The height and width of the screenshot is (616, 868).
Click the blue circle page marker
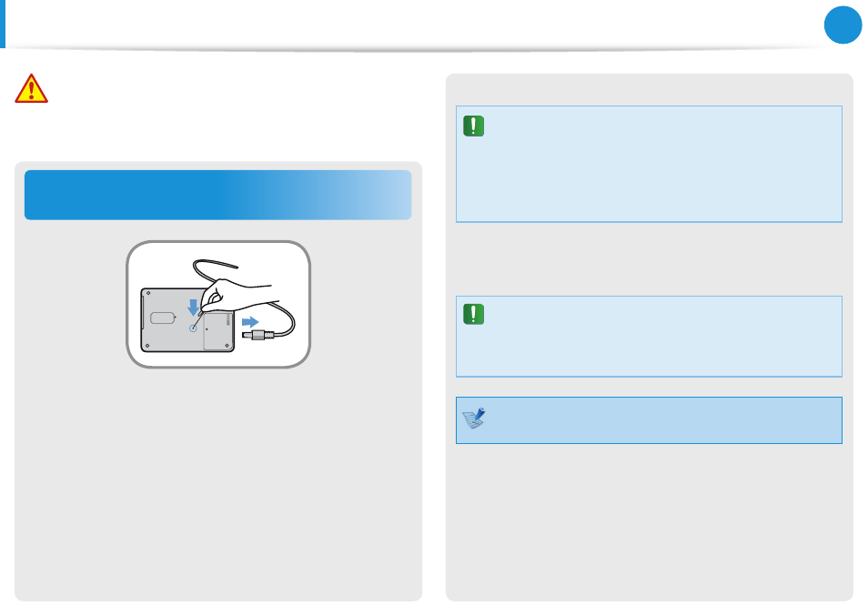pos(843,25)
